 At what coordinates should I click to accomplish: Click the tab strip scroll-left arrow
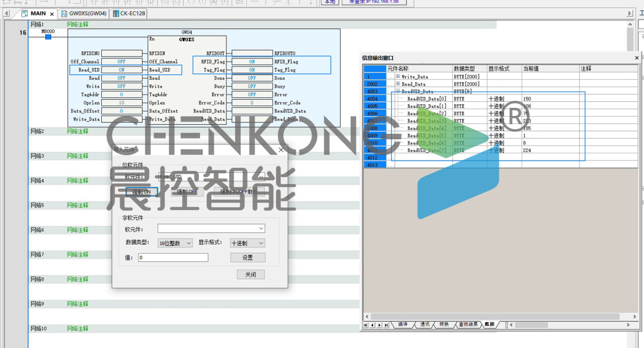tap(7, 14)
